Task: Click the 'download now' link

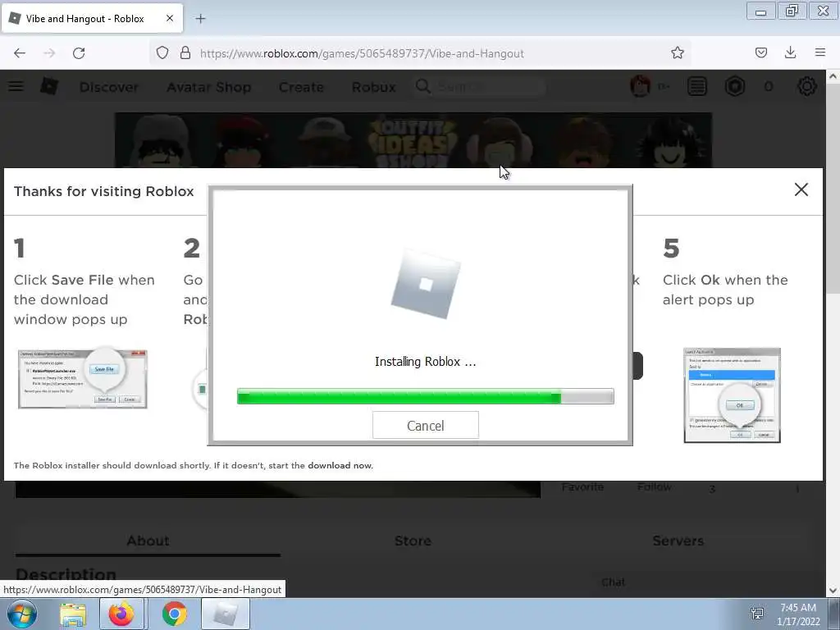Action: [x=340, y=466]
